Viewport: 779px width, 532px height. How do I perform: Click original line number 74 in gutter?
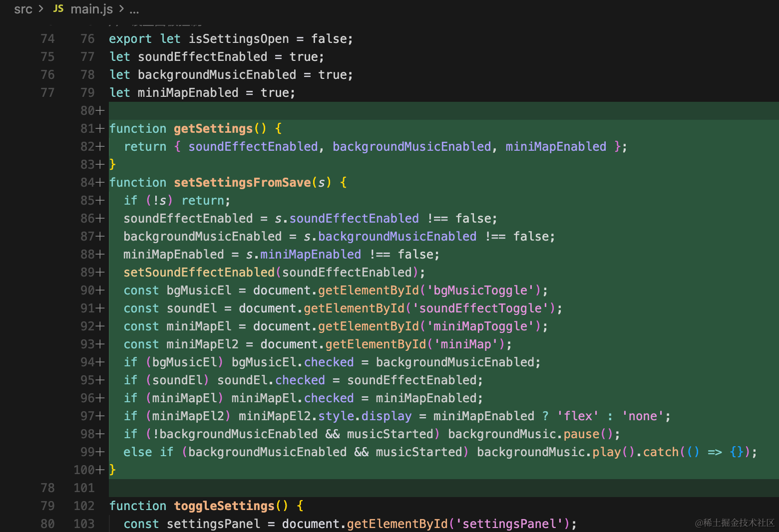click(x=47, y=39)
